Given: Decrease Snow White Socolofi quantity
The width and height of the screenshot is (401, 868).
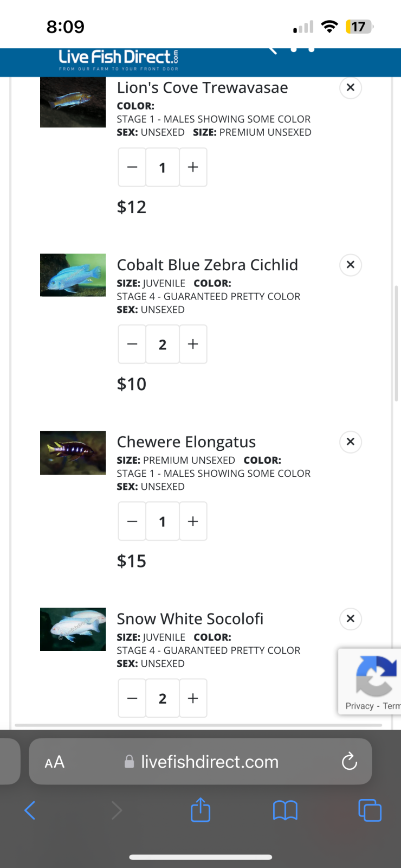Looking at the screenshot, I should [x=132, y=698].
